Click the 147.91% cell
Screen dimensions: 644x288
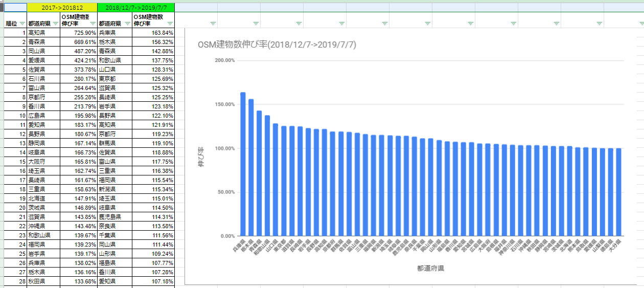coord(79,198)
